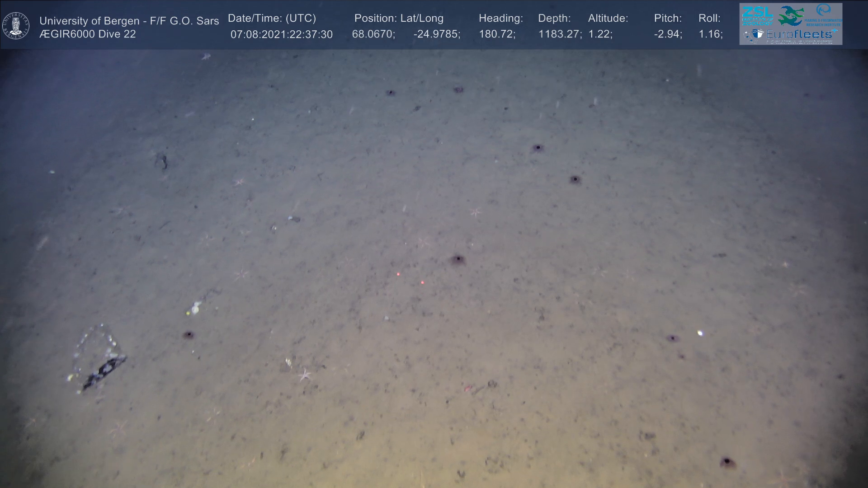Click the heading value 180.72
Screen dimensions: 868x488
[497, 34]
